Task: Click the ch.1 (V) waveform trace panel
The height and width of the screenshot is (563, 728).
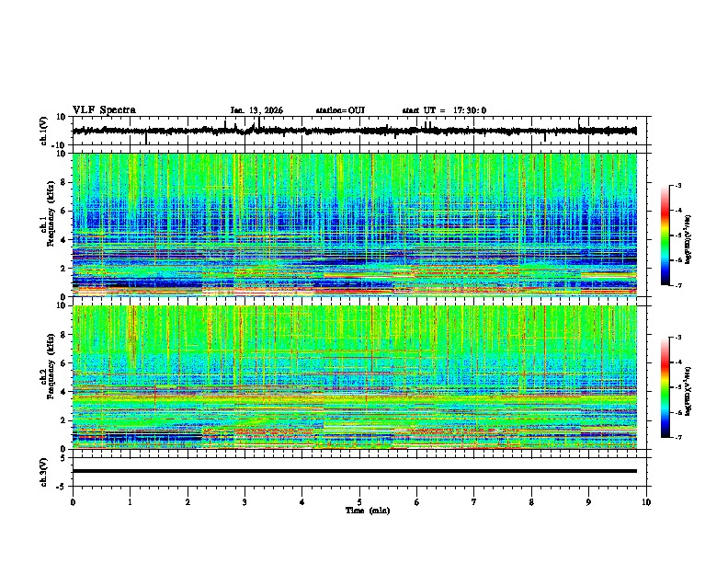Action: (x=361, y=131)
